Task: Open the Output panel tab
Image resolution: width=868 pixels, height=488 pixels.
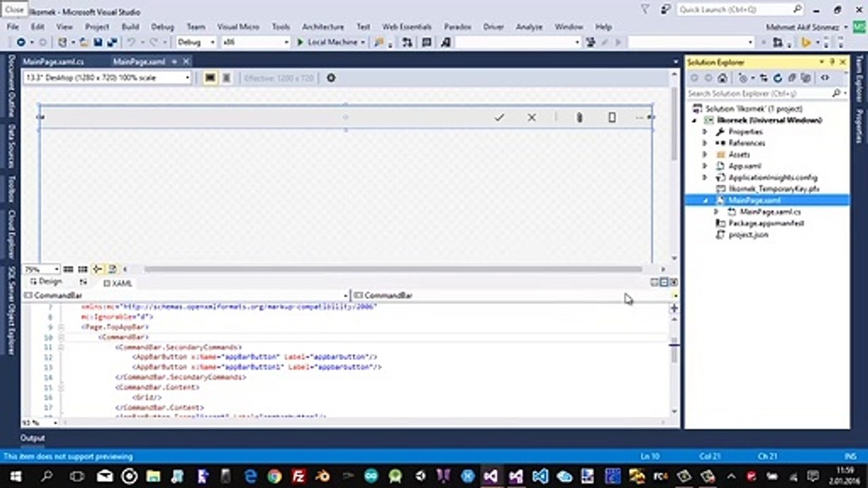Action: coord(32,438)
